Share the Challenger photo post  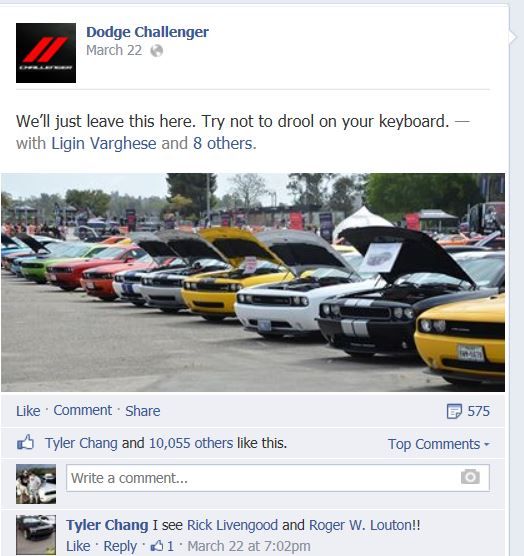(x=143, y=411)
